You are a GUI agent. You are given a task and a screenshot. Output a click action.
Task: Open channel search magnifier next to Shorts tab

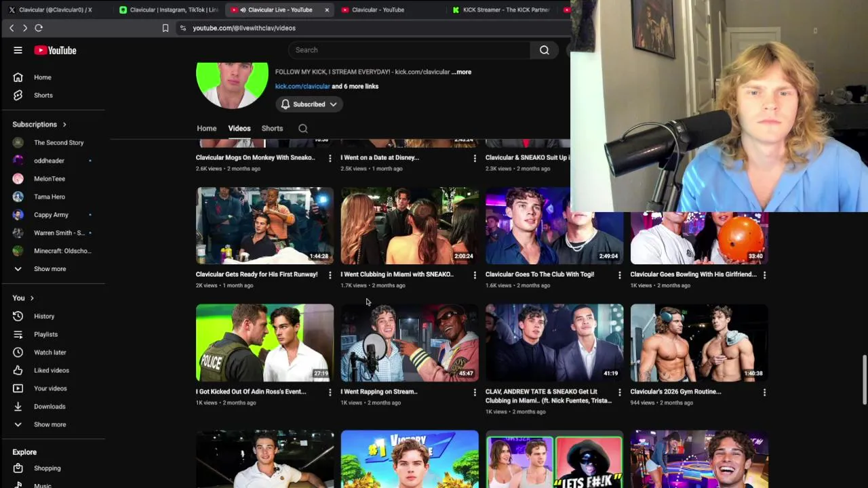[303, 128]
